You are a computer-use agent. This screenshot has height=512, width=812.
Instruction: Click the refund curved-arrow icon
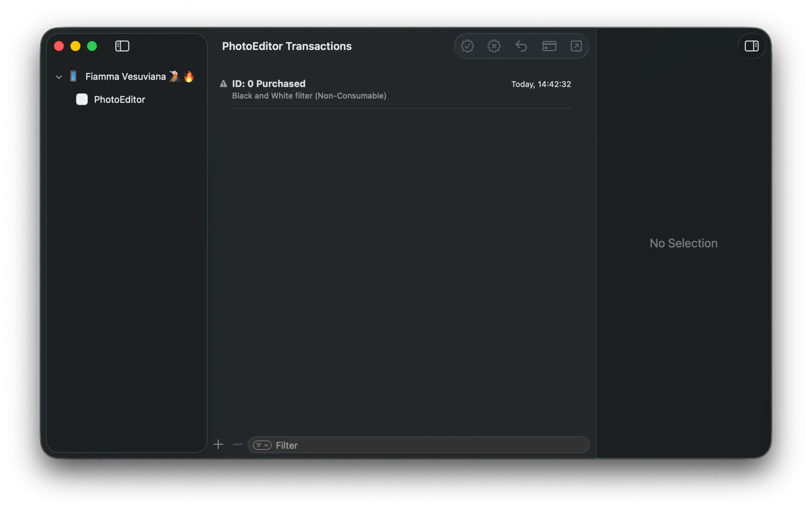[x=521, y=46]
